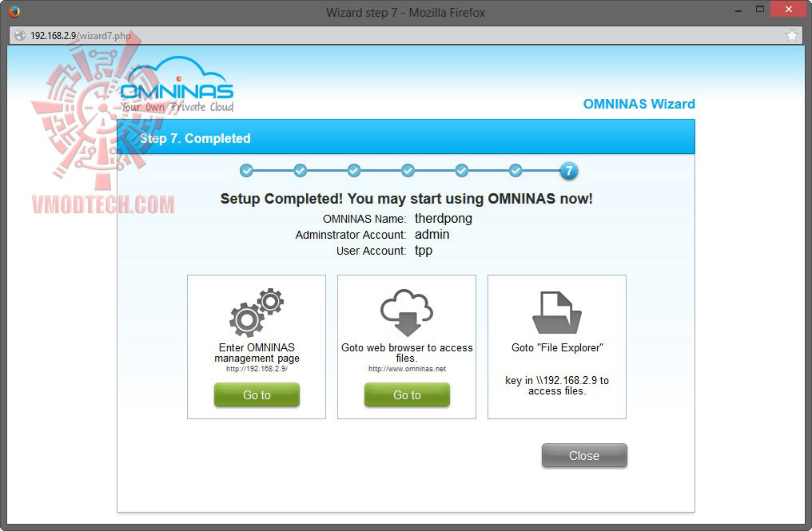Click the step 7 circle indicator
This screenshot has height=531, width=812.
pos(568,170)
